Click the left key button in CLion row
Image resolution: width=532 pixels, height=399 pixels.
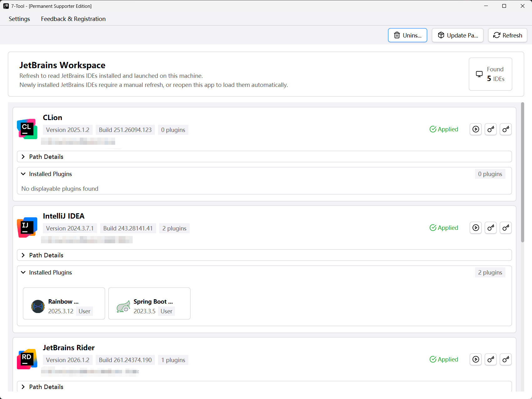tap(491, 129)
